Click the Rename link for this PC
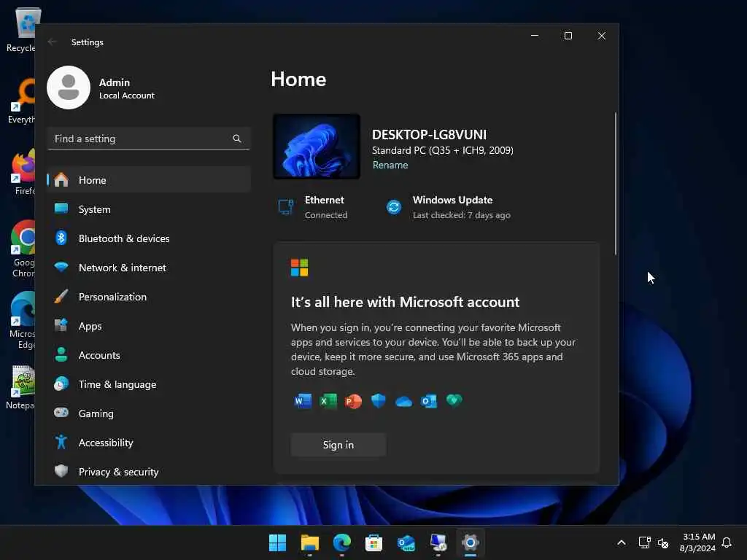 pyautogui.click(x=390, y=166)
